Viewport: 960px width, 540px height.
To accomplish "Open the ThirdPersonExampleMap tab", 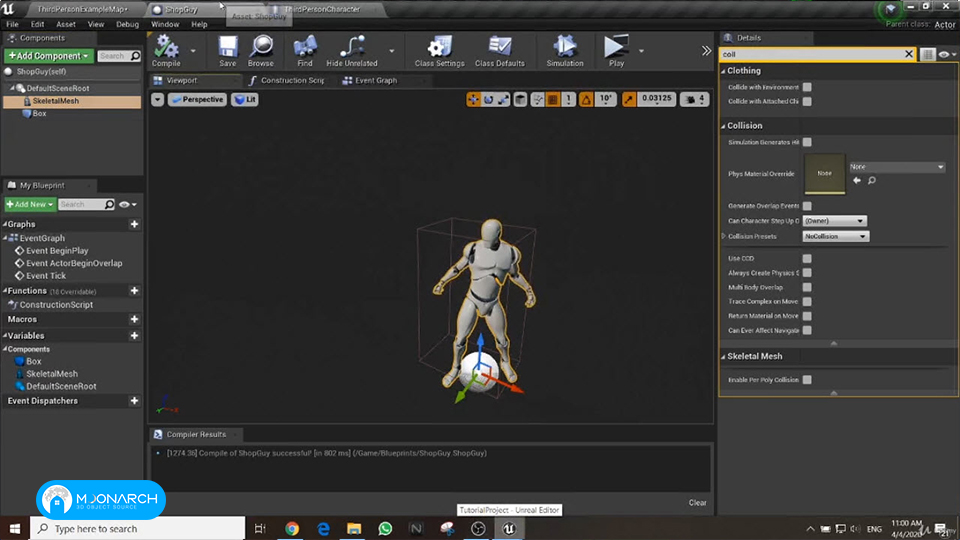I will (82, 9).
